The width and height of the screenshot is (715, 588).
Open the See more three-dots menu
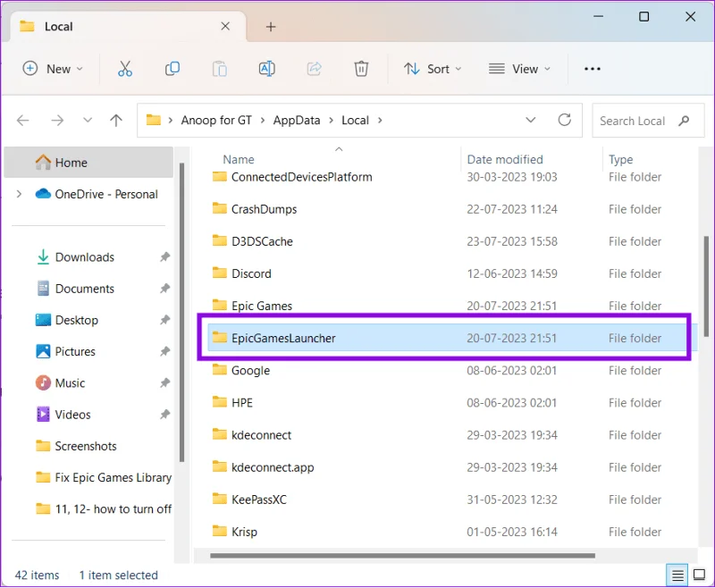(x=592, y=69)
